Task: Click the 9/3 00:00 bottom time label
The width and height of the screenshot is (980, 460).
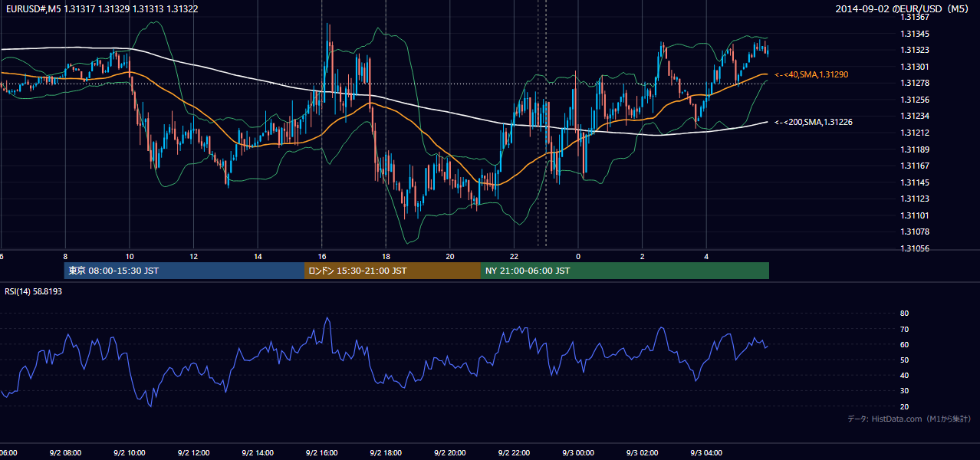Action: 578,453
